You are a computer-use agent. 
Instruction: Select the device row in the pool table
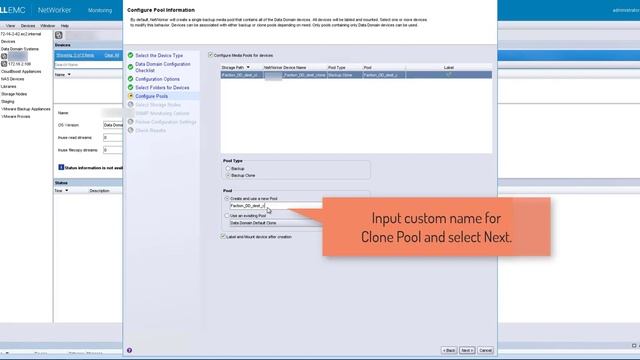pyautogui.click(x=356, y=75)
